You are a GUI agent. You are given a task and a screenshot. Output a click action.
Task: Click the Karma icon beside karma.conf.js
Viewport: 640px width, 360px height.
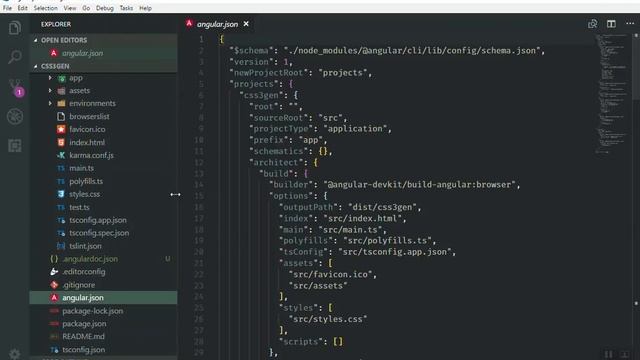[x=61, y=155]
